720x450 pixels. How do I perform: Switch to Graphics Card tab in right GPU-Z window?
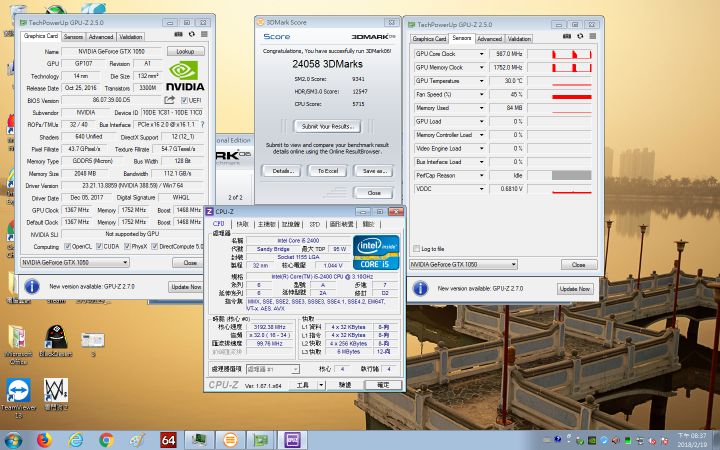pos(429,39)
